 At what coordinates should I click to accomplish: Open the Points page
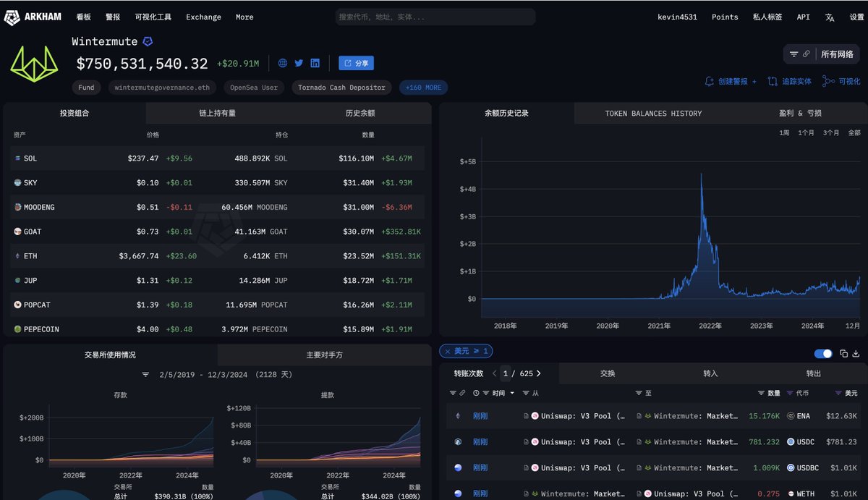tap(725, 17)
